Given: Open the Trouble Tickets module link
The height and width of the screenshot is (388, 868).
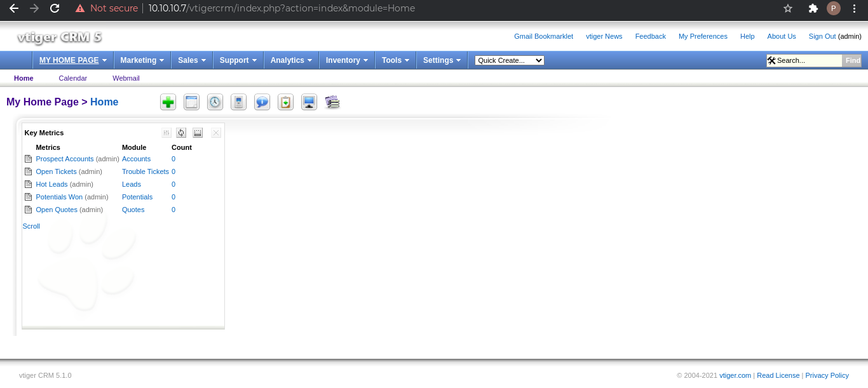Looking at the screenshot, I should click(146, 171).
